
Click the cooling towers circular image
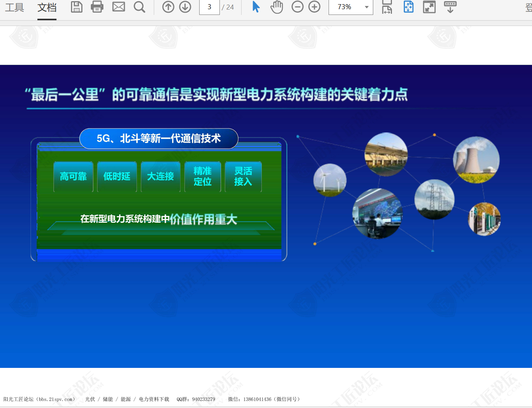click(x=476, y=160)
